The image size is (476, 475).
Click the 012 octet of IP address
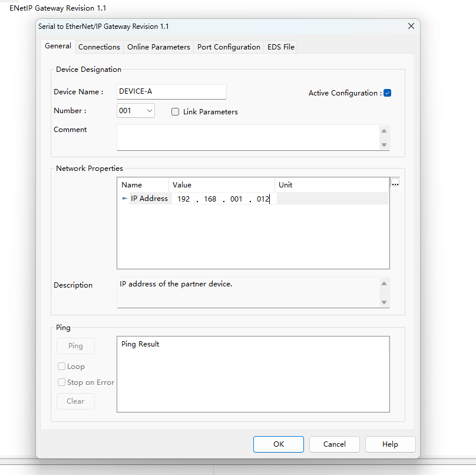263,199
